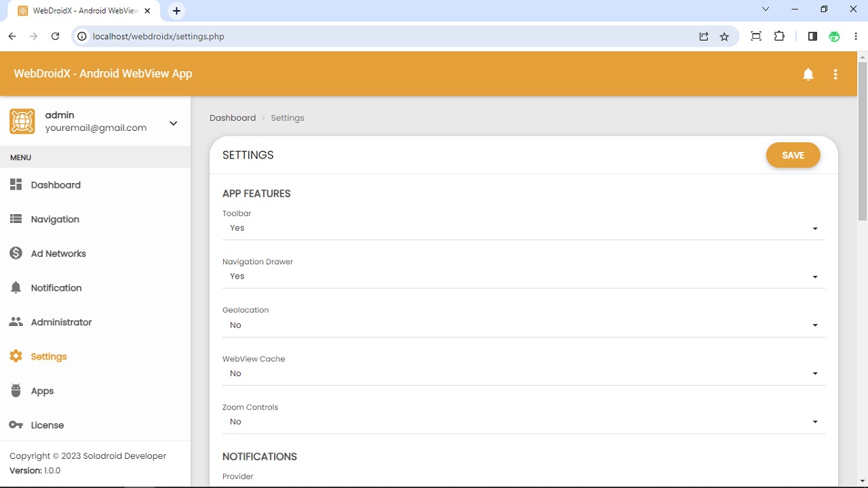Open the Apps Android icon

pos(16,390)
